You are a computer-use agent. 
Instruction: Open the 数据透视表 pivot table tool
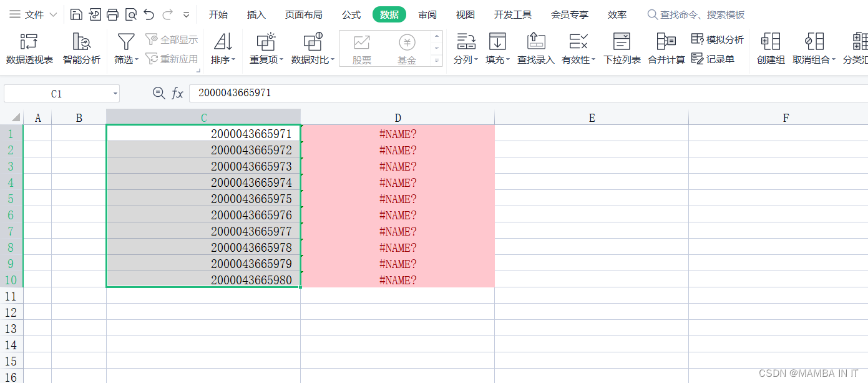29,49
